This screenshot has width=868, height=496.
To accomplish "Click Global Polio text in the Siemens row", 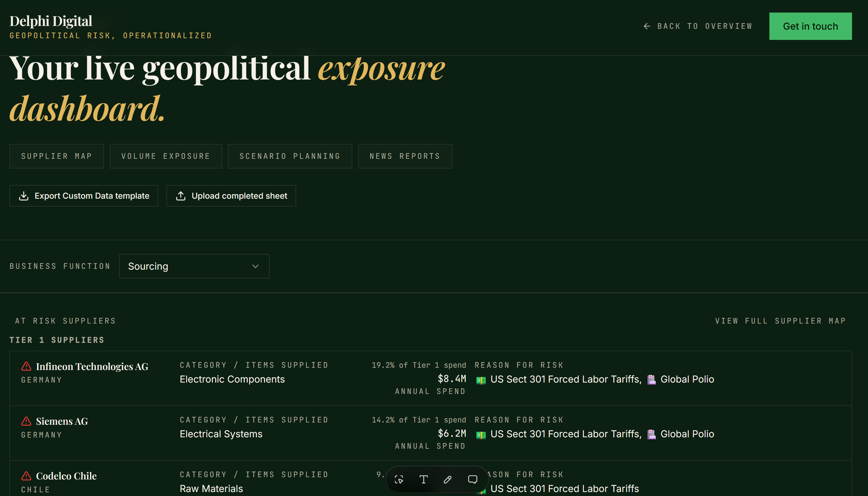I will tap(687, 434).
